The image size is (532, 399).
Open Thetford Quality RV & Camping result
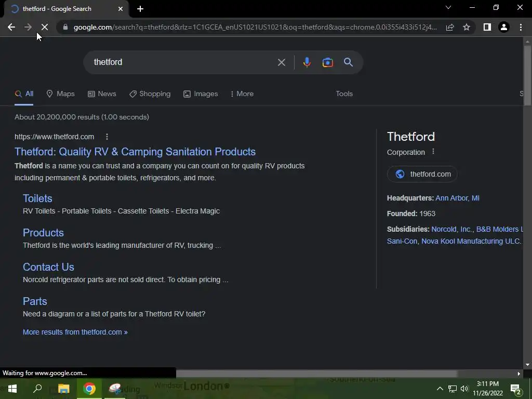click(x=135, y=152)
